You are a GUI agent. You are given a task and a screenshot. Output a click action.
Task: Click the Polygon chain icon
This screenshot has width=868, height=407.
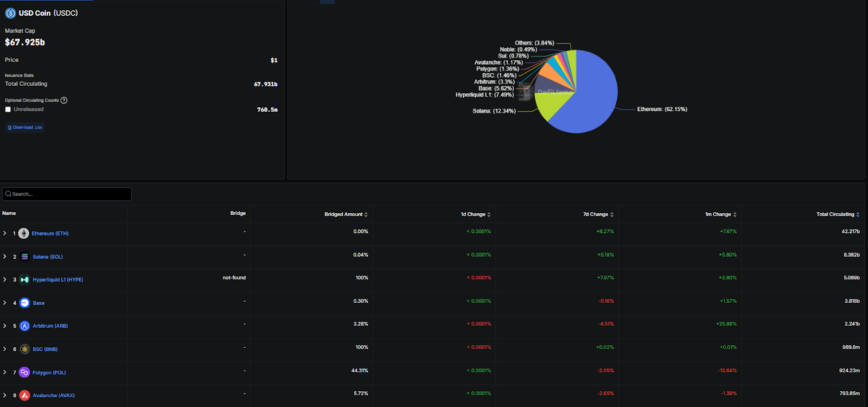24,372
